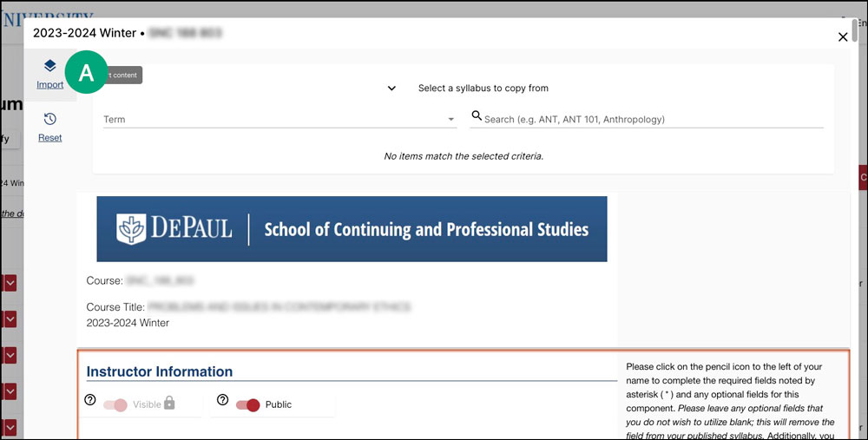
Task: Click 'No items match the selected criteria' text
Action: pyautogui.click(x=464, y=156)
